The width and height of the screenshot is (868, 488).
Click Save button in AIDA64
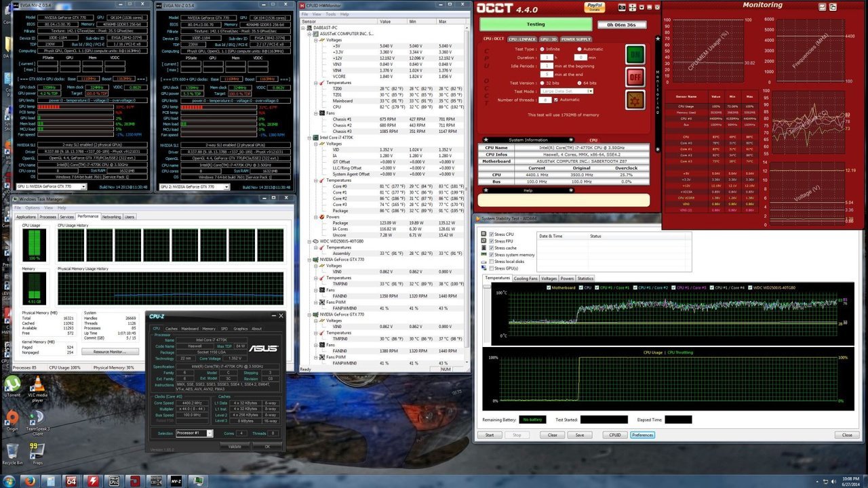click(x=579, y=435)
